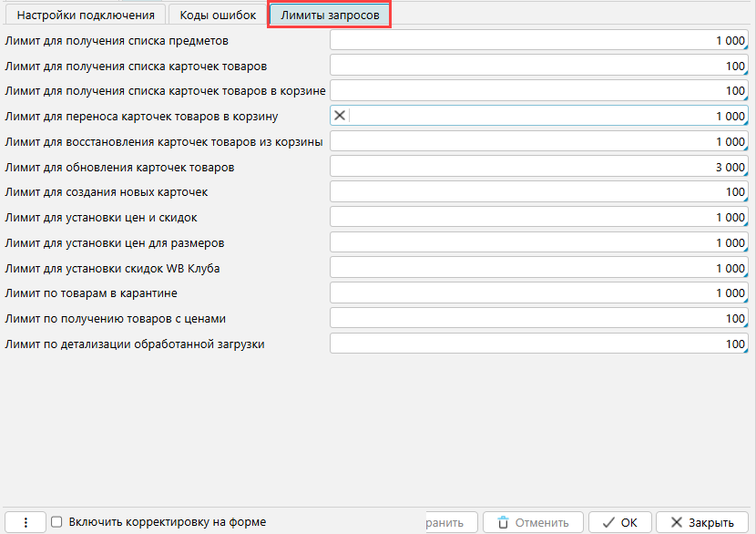Edit Лимит для восстановления карточек из корзины field
Viewport: 756px width, 534px height.
tap(539, 141)
